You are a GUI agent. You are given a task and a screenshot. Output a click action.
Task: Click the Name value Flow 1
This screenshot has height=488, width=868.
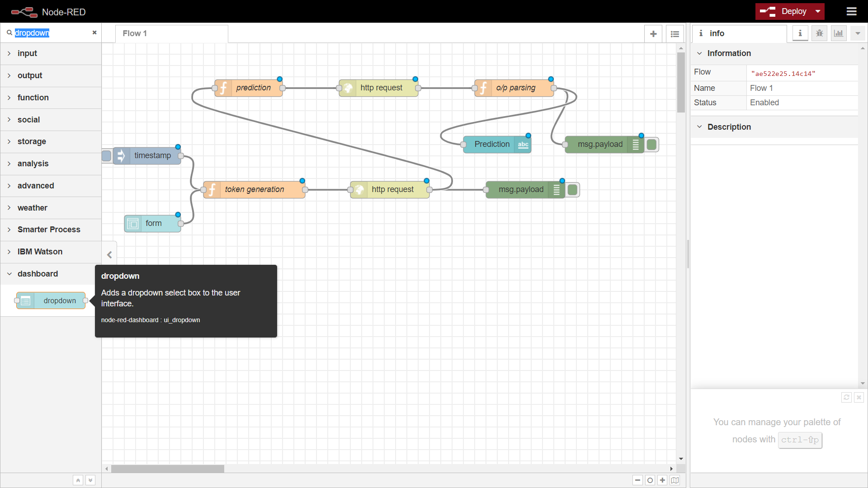pos(761,88)
